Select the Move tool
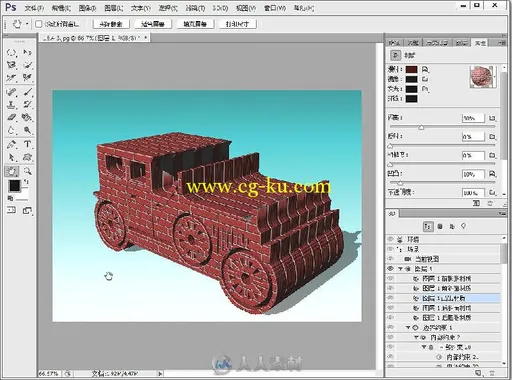This screenshot has width=512, height=380. [x=27, y=52]
